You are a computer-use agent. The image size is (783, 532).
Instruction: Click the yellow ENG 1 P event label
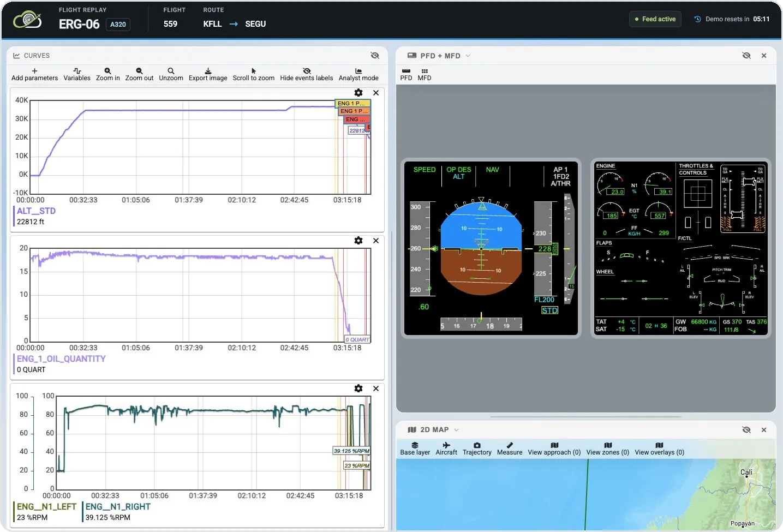click(352, 103)
